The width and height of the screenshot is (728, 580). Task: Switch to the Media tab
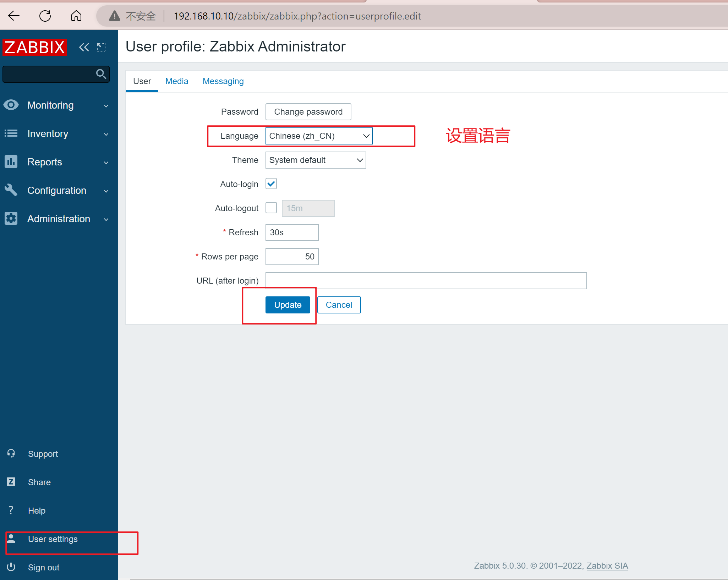177,81
